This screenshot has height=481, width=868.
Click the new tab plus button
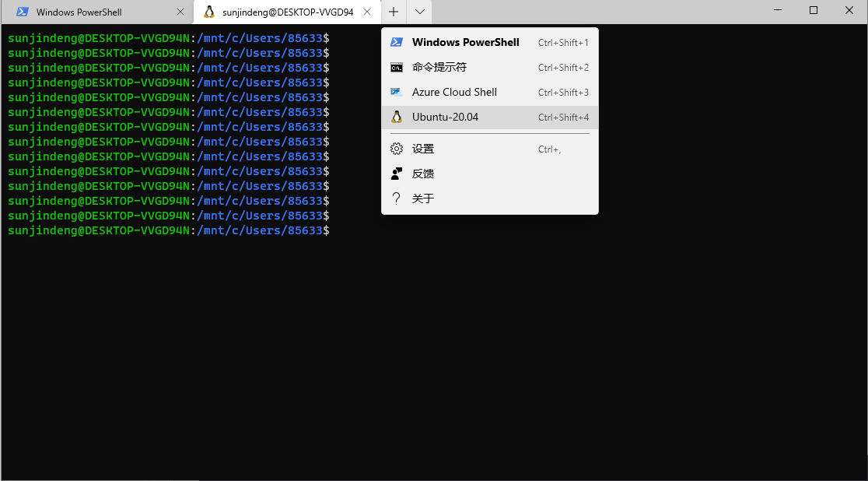point(394,12)
